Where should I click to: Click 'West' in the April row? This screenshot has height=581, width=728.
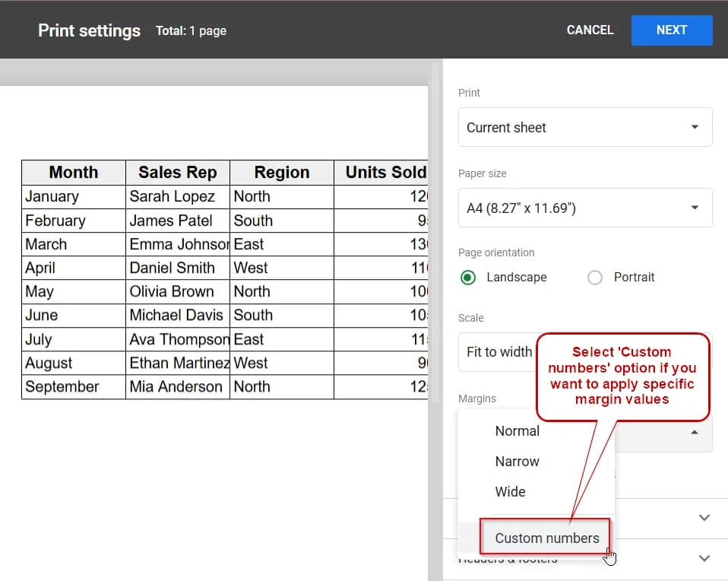point(281,268)
